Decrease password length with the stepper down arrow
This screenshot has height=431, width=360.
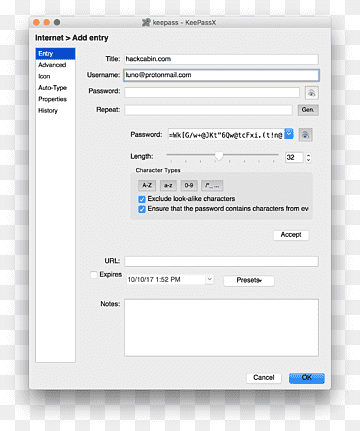[x=308, y=160]
